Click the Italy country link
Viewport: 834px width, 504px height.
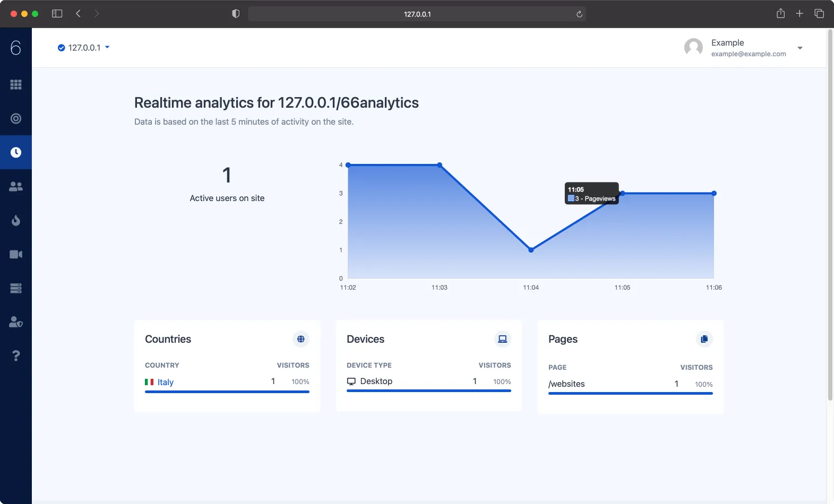point(165,382)
